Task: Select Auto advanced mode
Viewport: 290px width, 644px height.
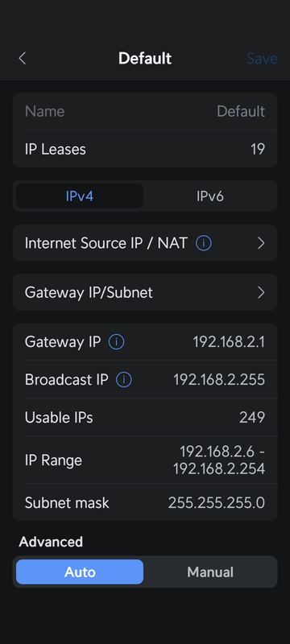Action: pyautogui.click(x=80, y=572)
